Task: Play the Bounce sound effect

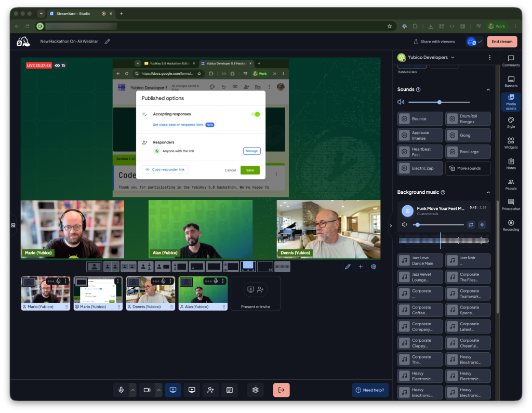Action: [x=420, y=119]
